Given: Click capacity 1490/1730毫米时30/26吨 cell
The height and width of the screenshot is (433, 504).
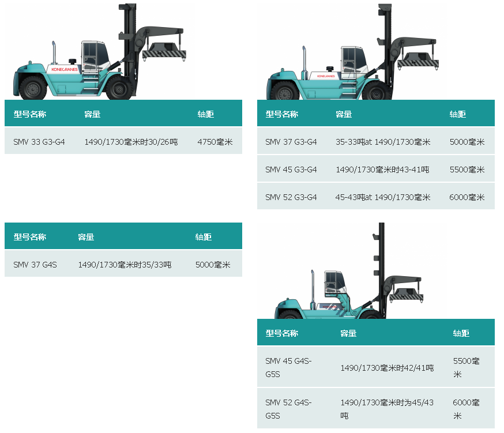Looking at the screenshot, I should (131, 141).
